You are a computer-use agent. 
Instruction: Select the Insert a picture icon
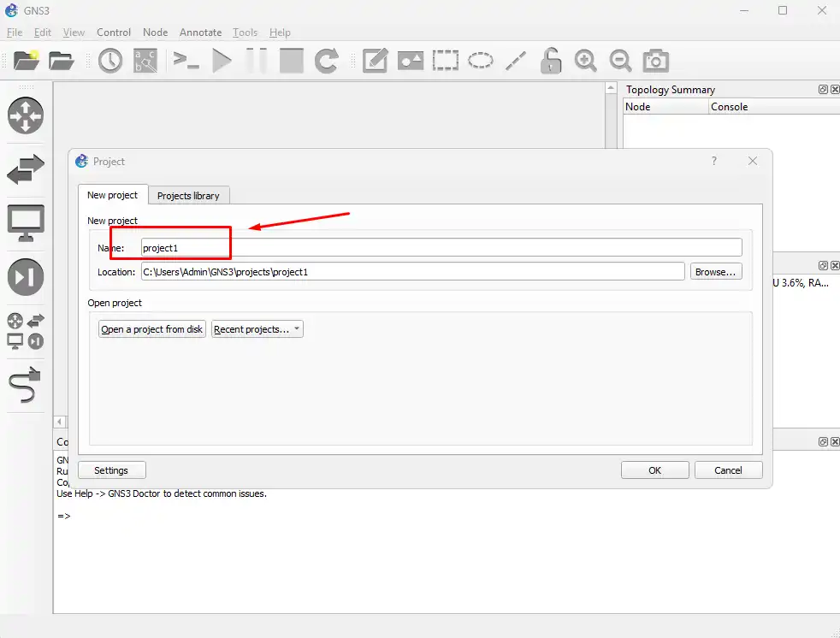(x=411, y=61)
